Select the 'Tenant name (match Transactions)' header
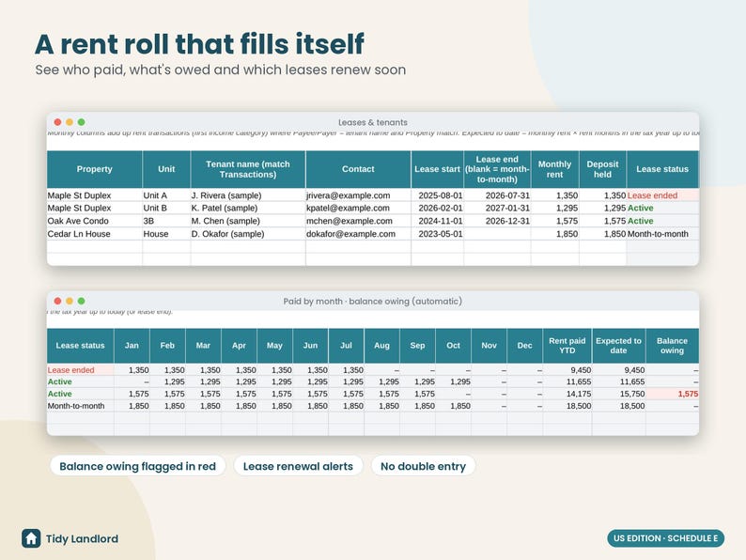 pyautogui.click(x=248, y=169)
